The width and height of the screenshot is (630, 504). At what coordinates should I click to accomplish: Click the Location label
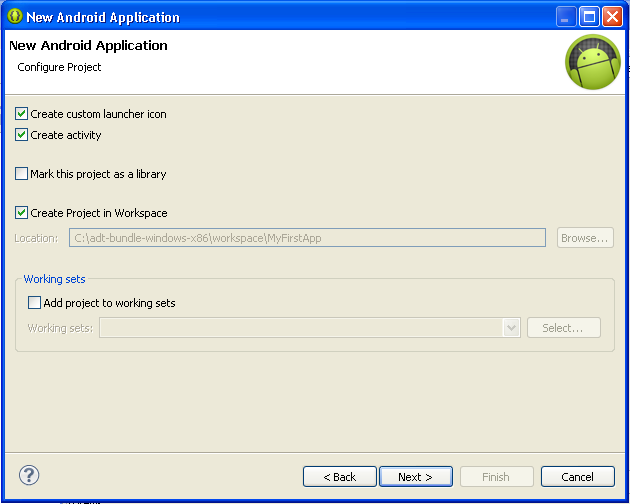point(36,238)
